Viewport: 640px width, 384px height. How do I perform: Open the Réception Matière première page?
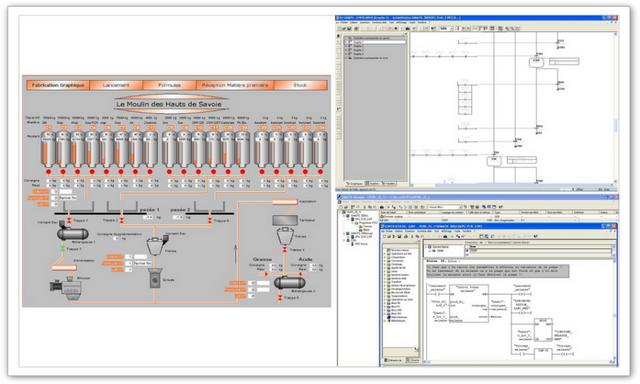[235, 85]
